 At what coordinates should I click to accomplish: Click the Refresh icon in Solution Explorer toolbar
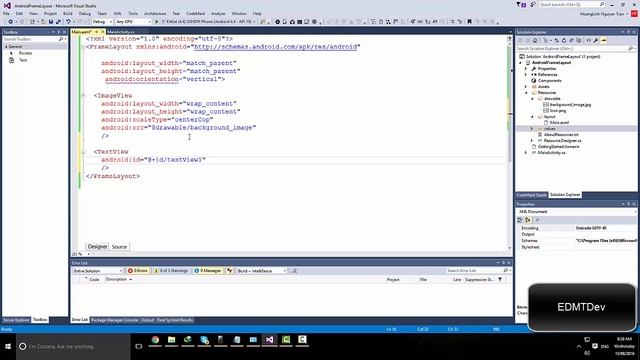coord(564,40)
